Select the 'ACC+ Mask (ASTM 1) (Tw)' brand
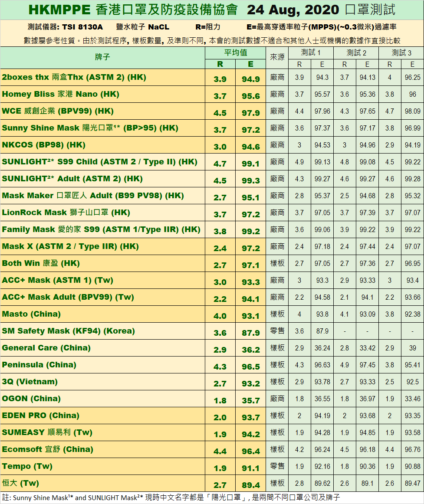Image resolution: width=424 pixels, height=504 pixels. (58, 280)
